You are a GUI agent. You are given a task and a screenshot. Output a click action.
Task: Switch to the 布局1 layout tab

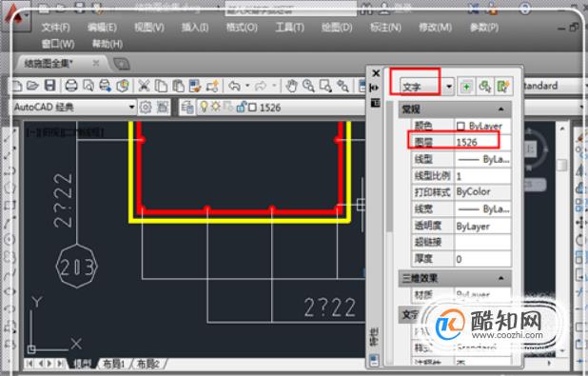[113, 364]
